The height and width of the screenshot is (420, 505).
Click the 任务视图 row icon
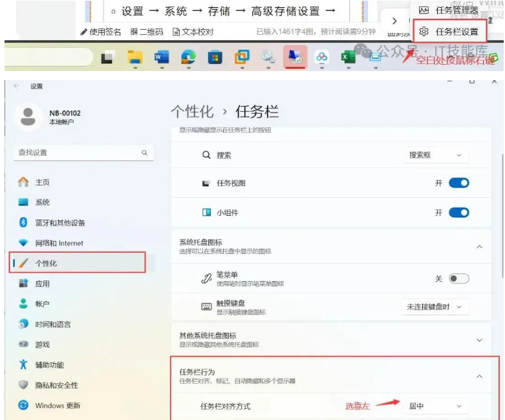[206, 183]
